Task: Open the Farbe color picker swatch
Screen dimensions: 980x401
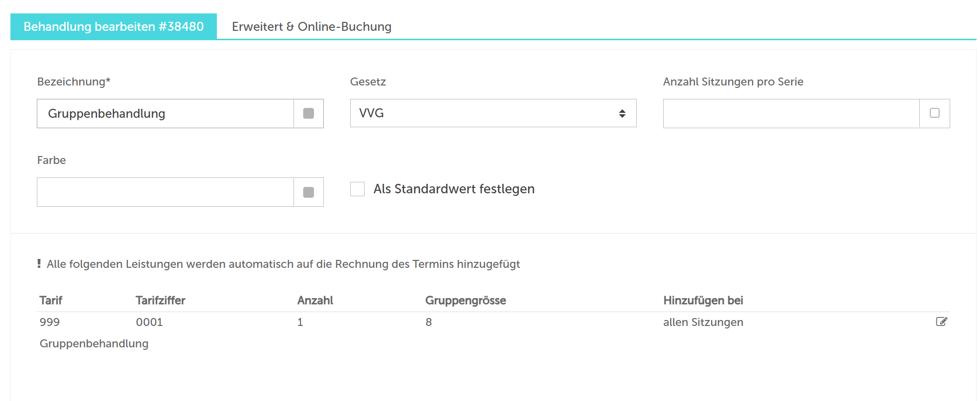Action: 308,192
